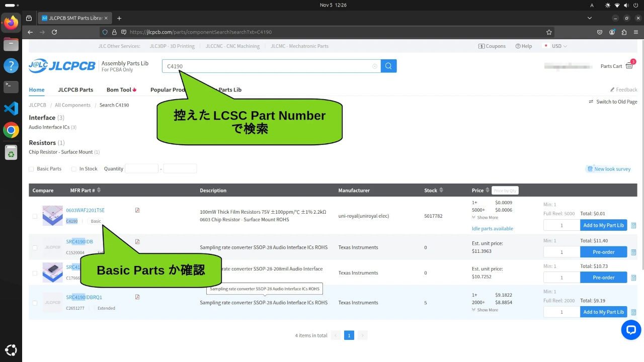The image size is (644, 362).
Task: Open Chip Resistor - Surface Mount category
Action: pos(61,152)
